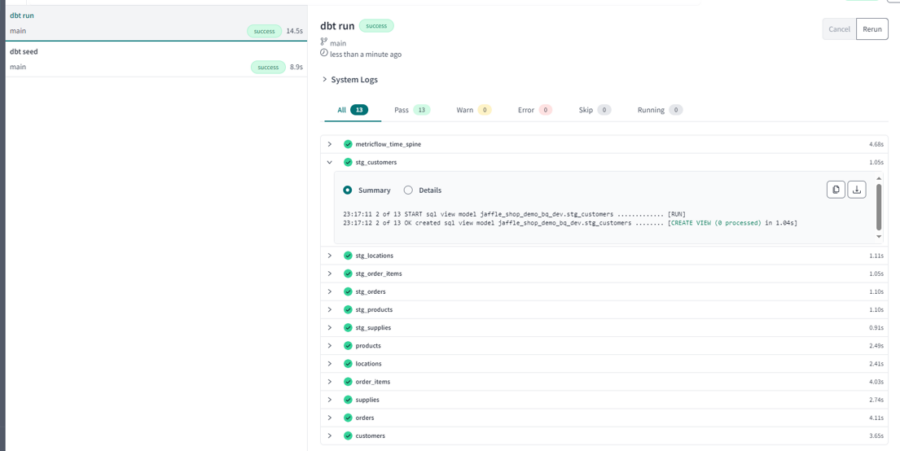
Task: Expand the products row chevron
Action: pyautogui.click(x=329, y=345)
